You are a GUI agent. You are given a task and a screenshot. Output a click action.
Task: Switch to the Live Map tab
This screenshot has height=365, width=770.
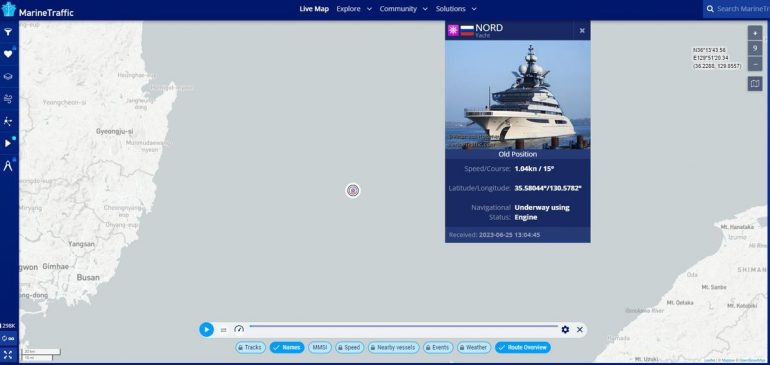[x=314, y=9]
